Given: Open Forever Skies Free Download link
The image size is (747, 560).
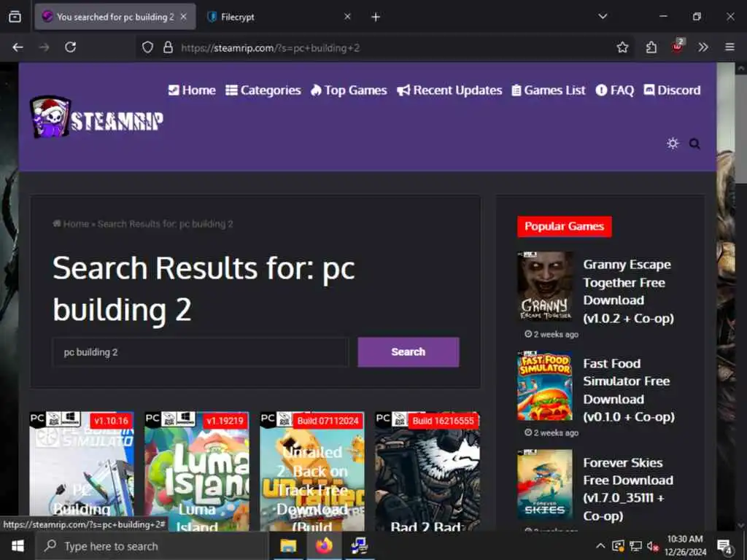Looking at the screenshot, I should [x=628, y=489].
